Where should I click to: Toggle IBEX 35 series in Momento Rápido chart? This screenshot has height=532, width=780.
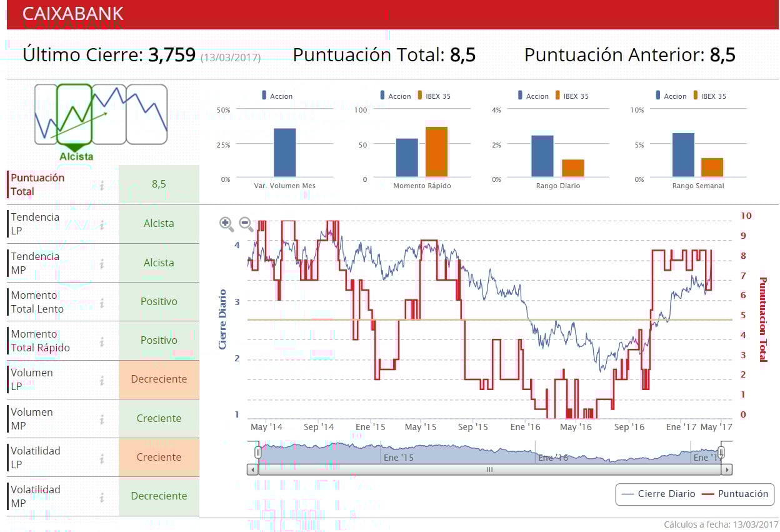coord(433,96)
